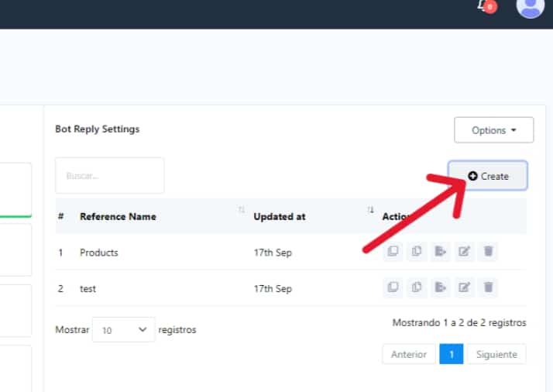Click the Create button
Viewport: 553px width, 392px height.
(x=488, y=176)
